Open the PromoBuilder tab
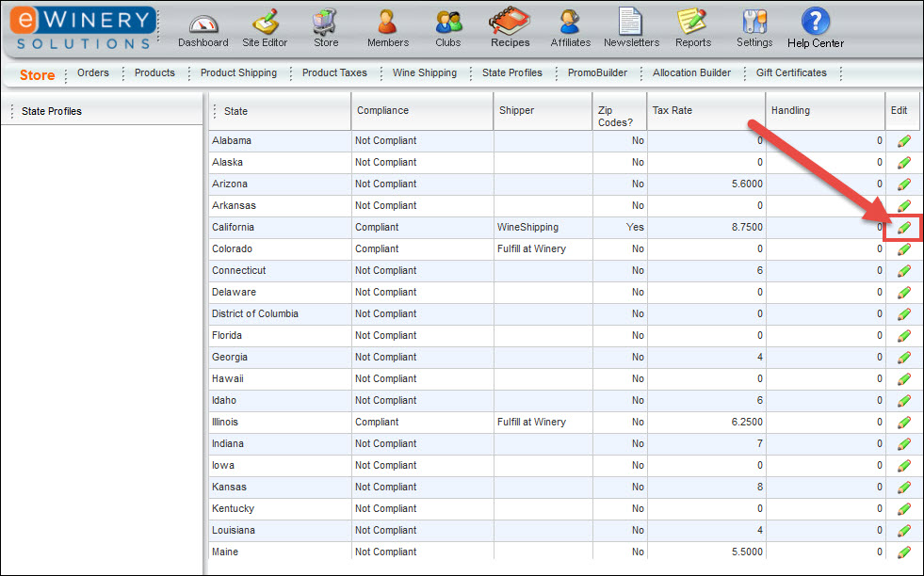The image size is (924, 576). (x=597, y=72)
